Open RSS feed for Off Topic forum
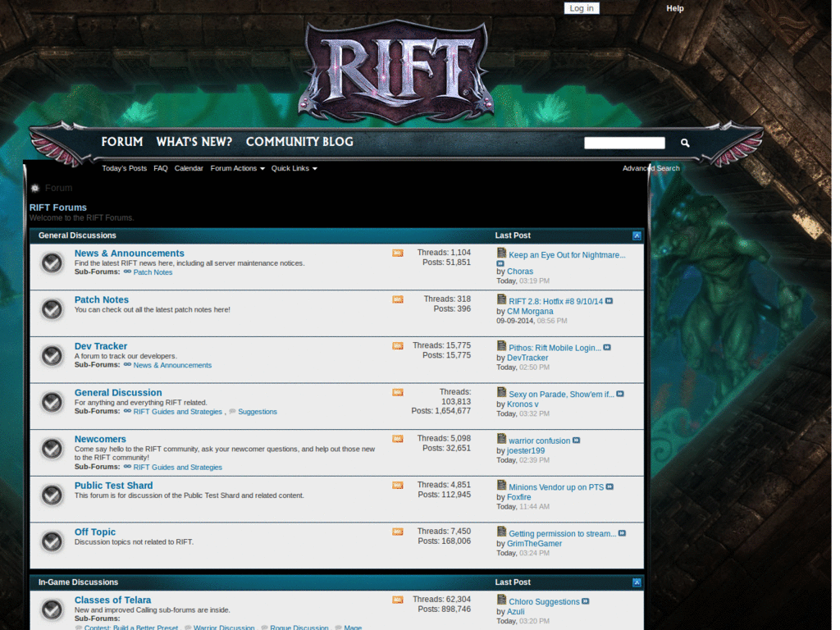The width and height of the screenshot is (840, 630). pyautogui.click(x=398, y=532)
